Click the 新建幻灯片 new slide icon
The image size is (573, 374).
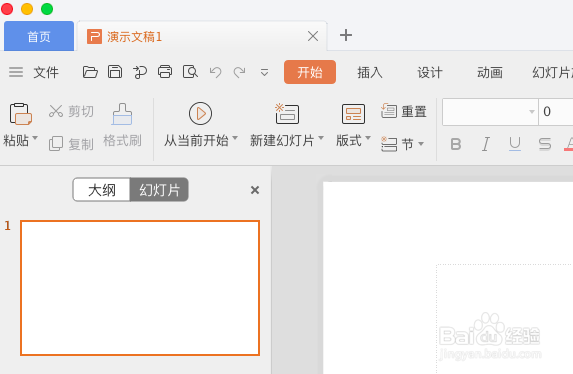[x=287, y=113]
